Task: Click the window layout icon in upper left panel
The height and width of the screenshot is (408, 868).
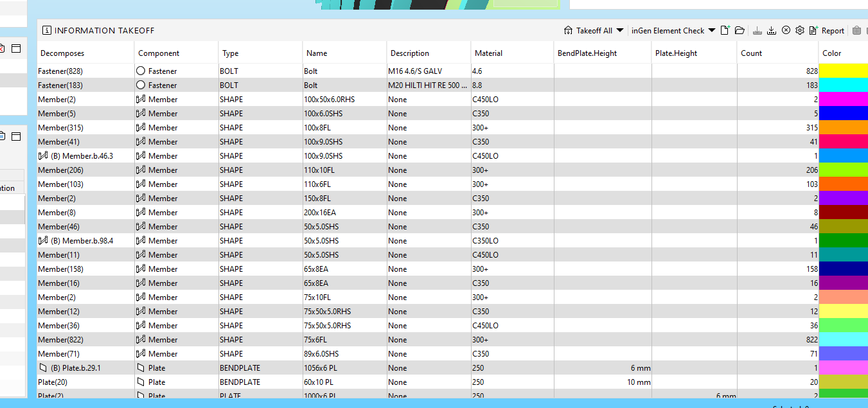Action: [16, 48]
